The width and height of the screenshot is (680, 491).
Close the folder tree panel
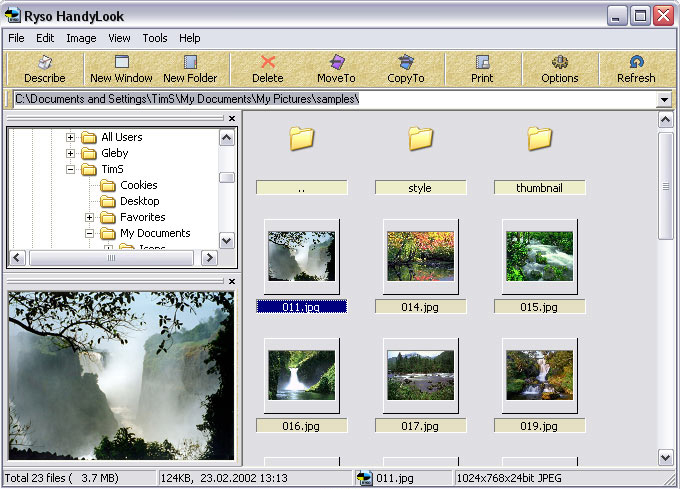pyautogui.click(x=232, y=118)
